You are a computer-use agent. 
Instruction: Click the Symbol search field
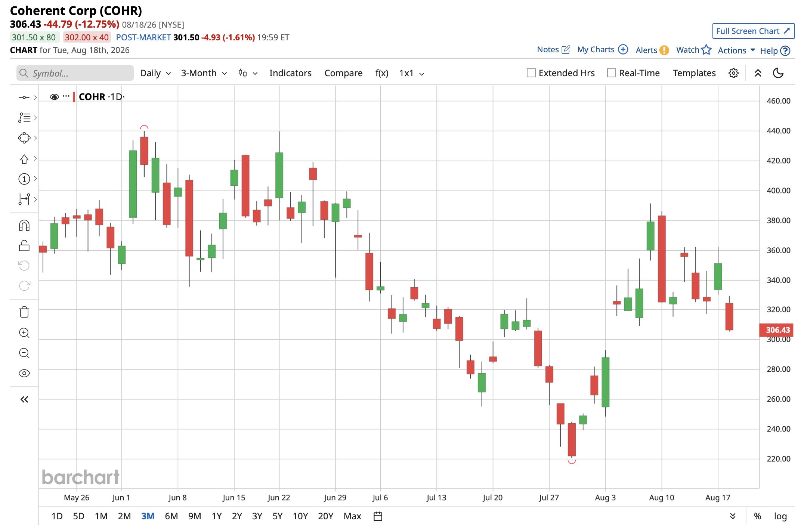(x=75, y=73)
